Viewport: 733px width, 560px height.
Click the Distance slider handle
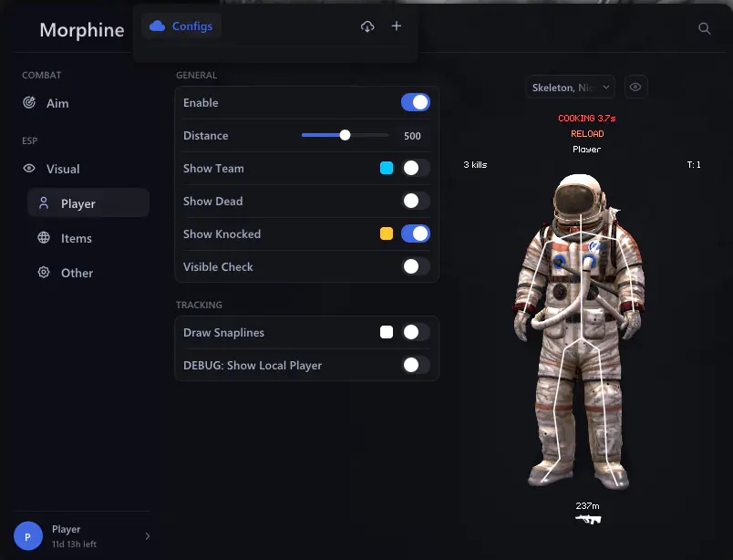(345, 135)
